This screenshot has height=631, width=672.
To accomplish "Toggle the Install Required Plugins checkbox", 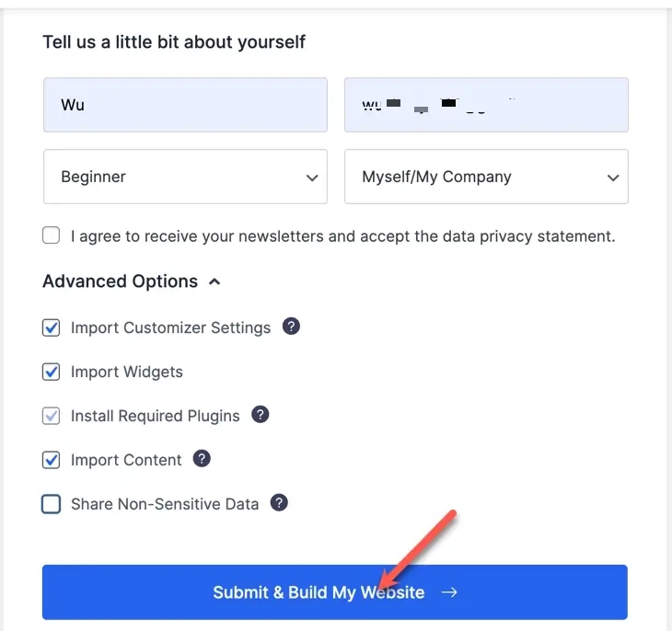I will (x=52, y=416).
